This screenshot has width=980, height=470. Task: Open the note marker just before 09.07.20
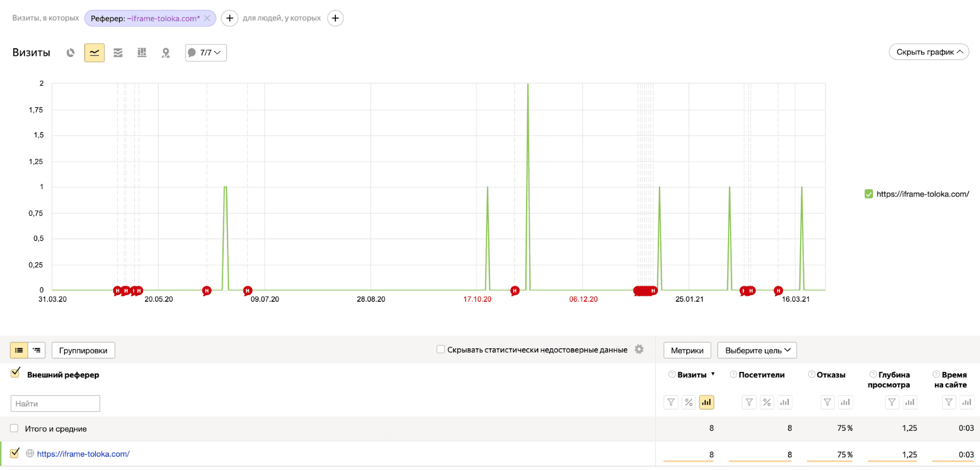tap(248, 290)
